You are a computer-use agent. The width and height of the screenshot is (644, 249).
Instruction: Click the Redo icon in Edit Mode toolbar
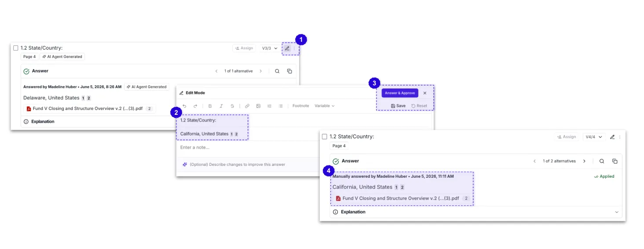pyautogui.click(x=195, y=106)
